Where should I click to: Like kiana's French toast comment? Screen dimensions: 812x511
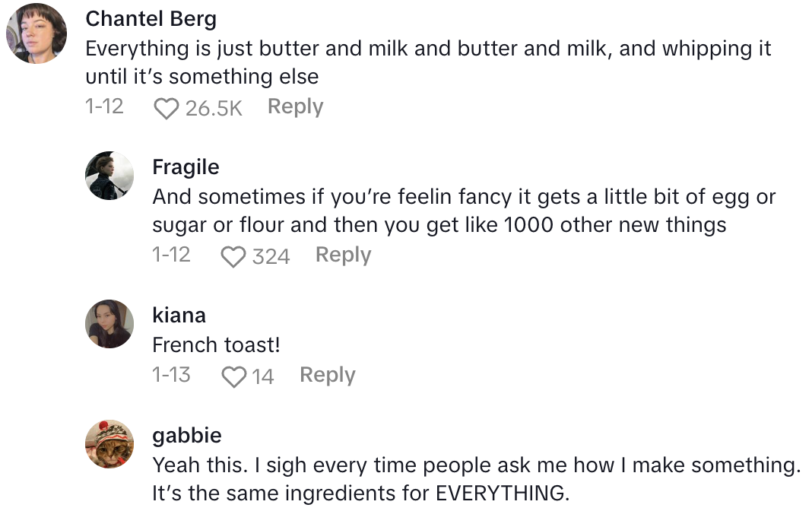233,376
